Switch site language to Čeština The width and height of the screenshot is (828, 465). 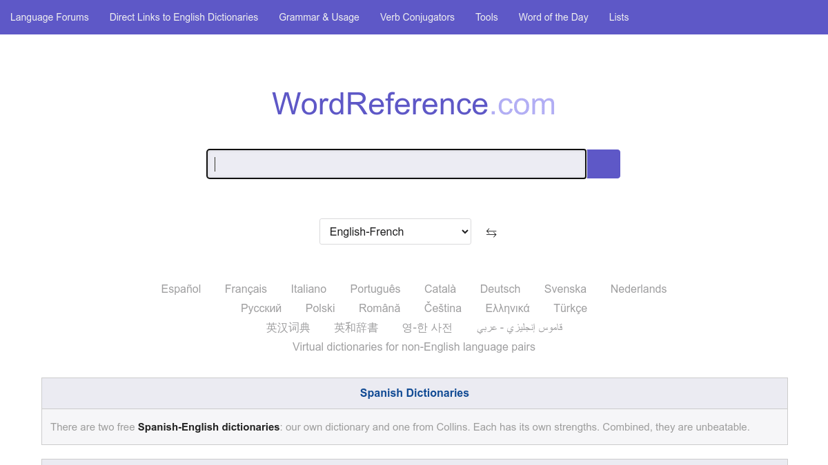pyautogui.click(x=443, y=308)
